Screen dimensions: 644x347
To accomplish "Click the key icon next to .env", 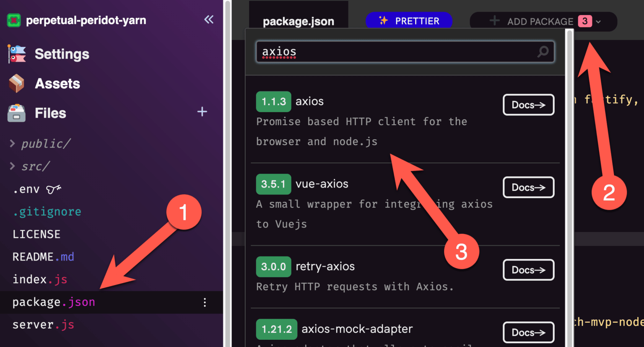I will pos(54,190).
